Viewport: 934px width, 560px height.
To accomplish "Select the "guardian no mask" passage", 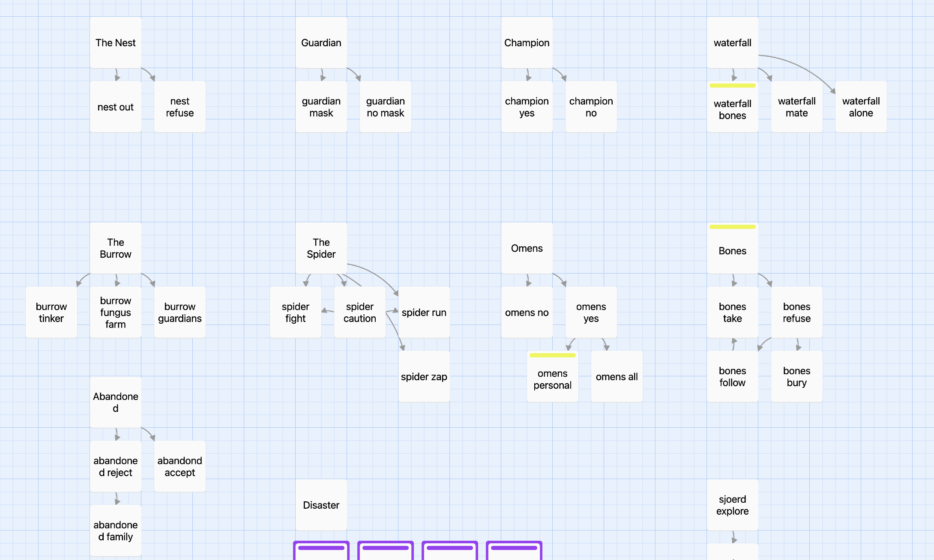I will tap(386, 107).
